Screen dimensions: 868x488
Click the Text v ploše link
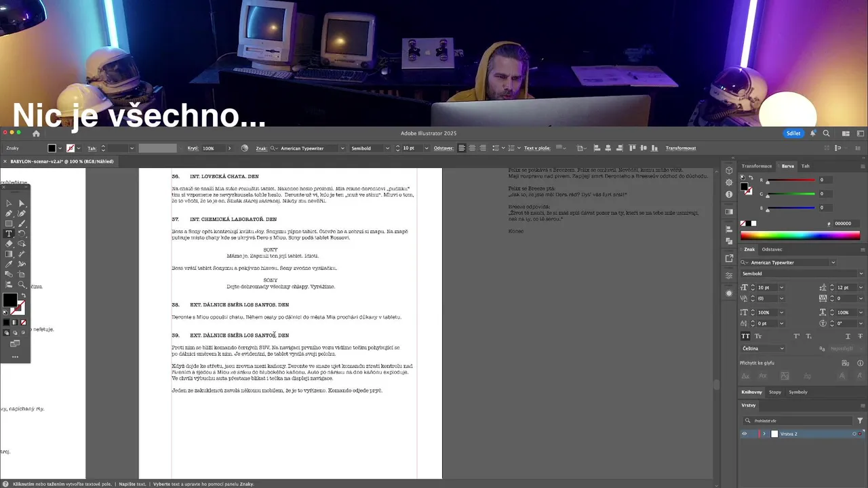(x=536, y=148)
